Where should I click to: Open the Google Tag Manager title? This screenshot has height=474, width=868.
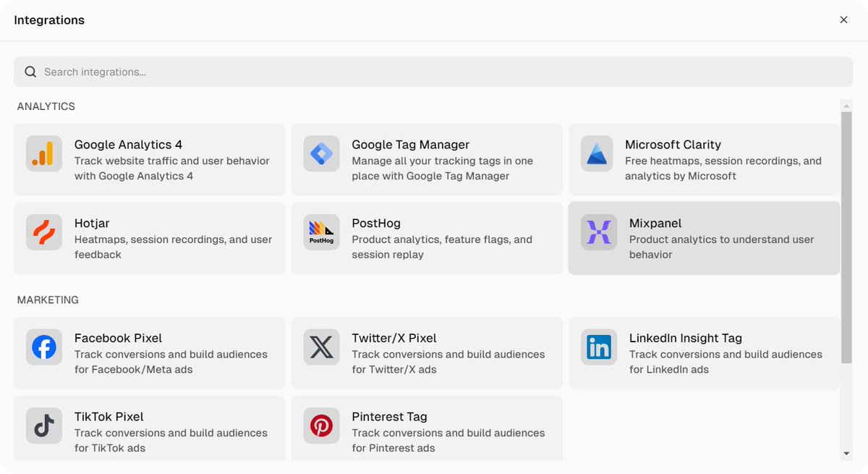410,145
